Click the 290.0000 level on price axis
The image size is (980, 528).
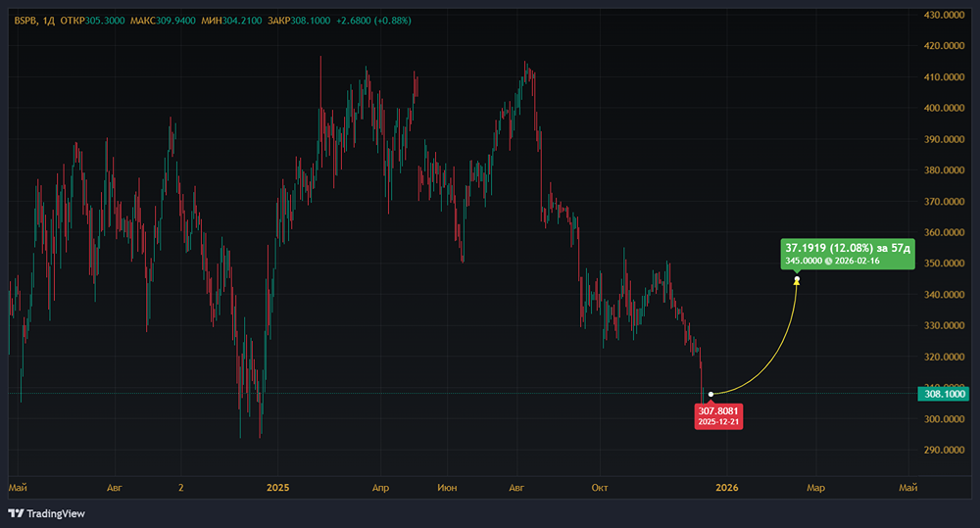pos(946,450)
